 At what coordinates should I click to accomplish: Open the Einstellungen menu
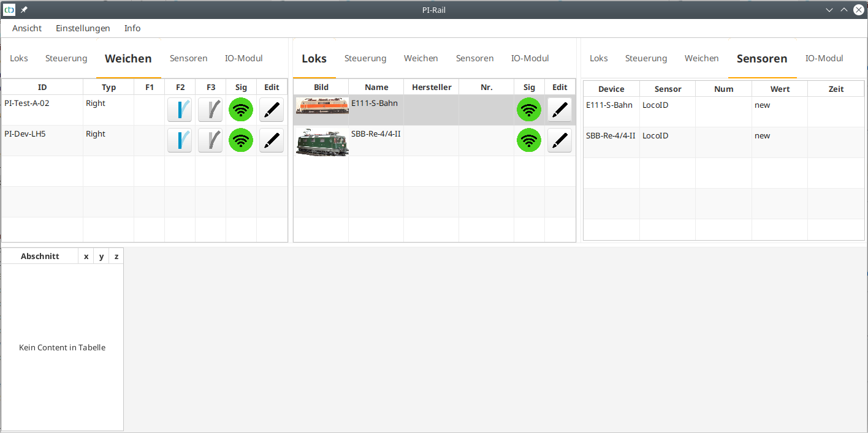coord(83,28)
